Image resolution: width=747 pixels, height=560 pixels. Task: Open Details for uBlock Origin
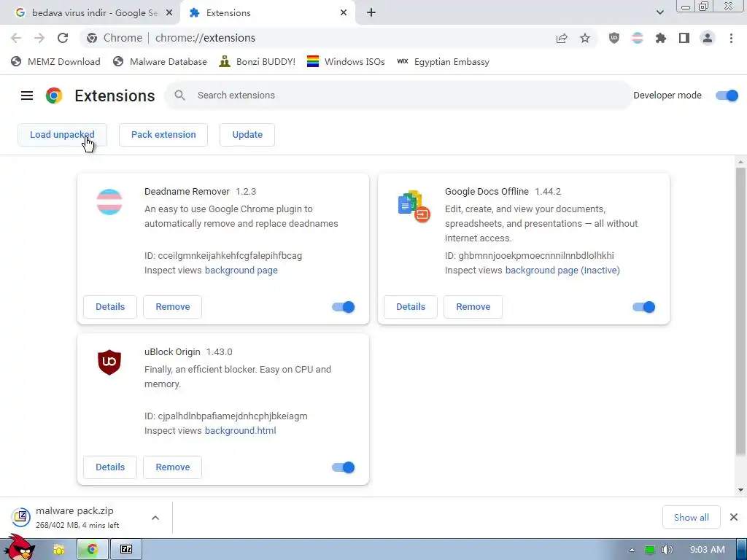tap(110, 467)
